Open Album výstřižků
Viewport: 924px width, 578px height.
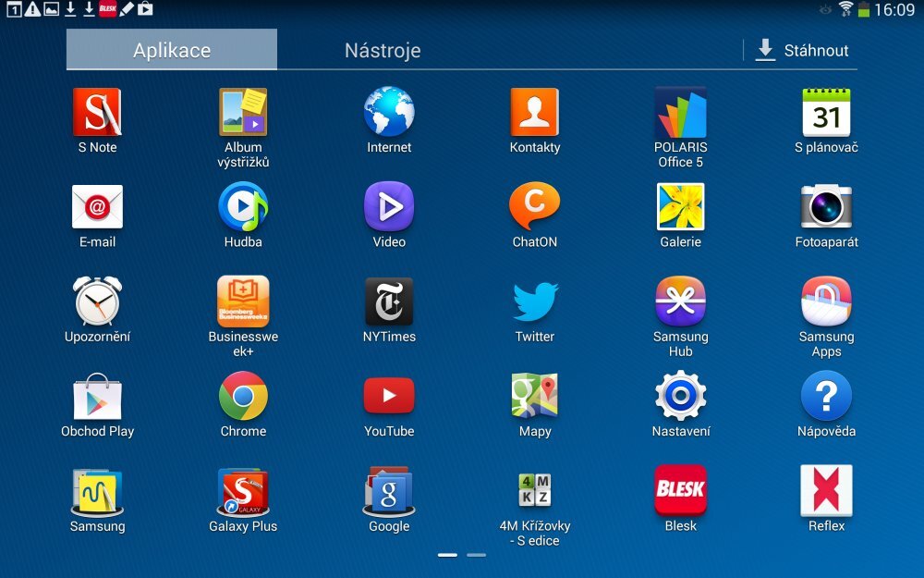click(x=242, y=111)
